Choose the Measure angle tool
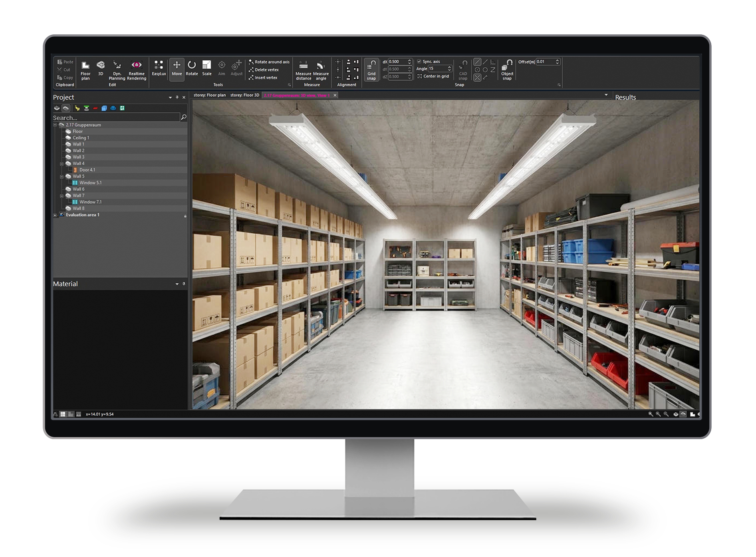This screenshot has height=557, width=756. 321,71
